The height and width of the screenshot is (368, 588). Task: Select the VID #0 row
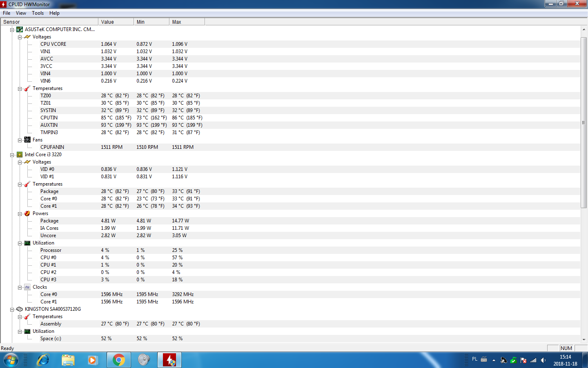click(290, 169)
